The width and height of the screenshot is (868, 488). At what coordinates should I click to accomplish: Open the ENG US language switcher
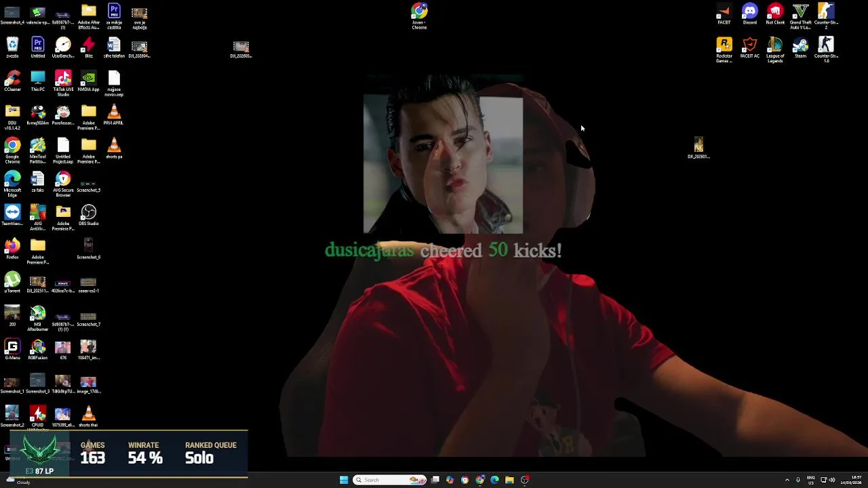pyautogui.click(x=811, y=480)
